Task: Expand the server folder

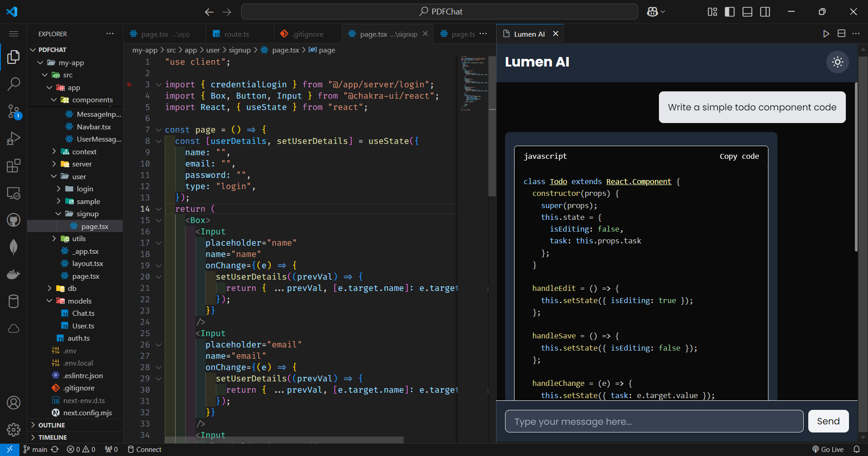Action: click(x=54, y=164)
